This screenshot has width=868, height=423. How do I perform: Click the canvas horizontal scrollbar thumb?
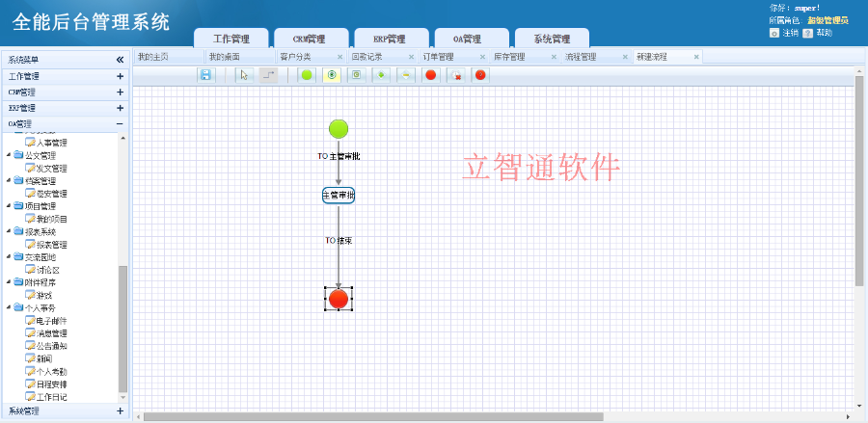[x=373, y=416]
